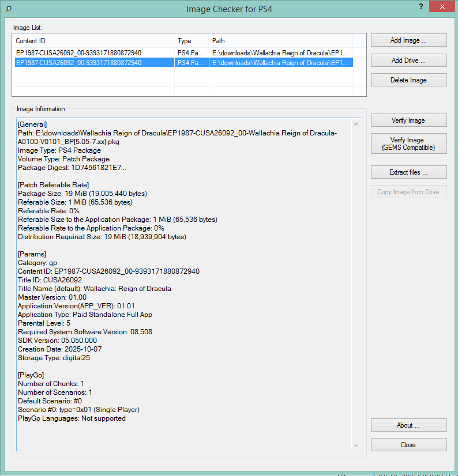Click the Path column header

(x=286, y=41)
